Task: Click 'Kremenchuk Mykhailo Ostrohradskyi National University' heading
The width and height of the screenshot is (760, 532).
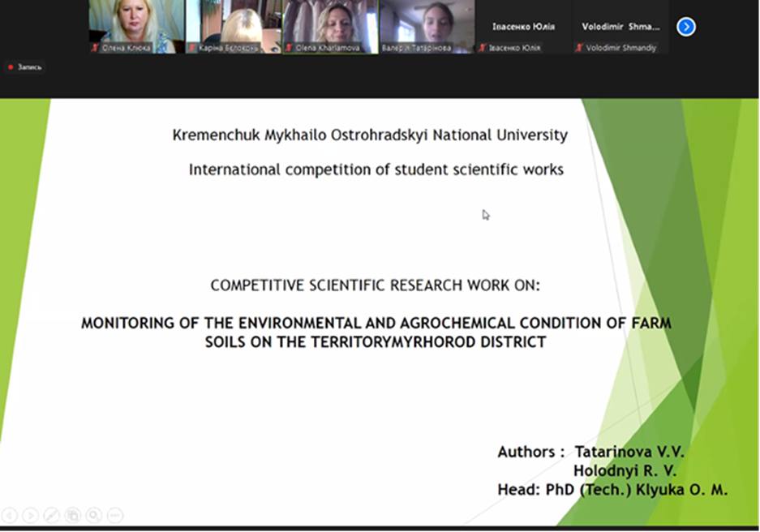Action: [x=370, y=135]
